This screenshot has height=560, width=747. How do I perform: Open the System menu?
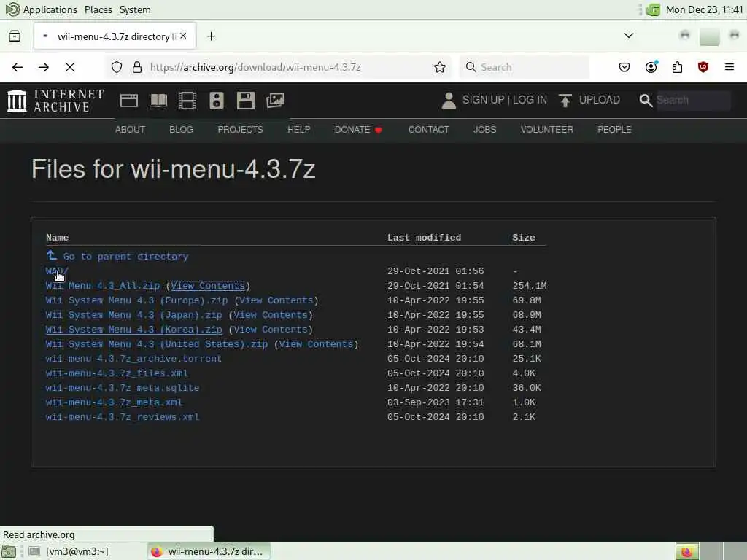[x=135, y=9]
